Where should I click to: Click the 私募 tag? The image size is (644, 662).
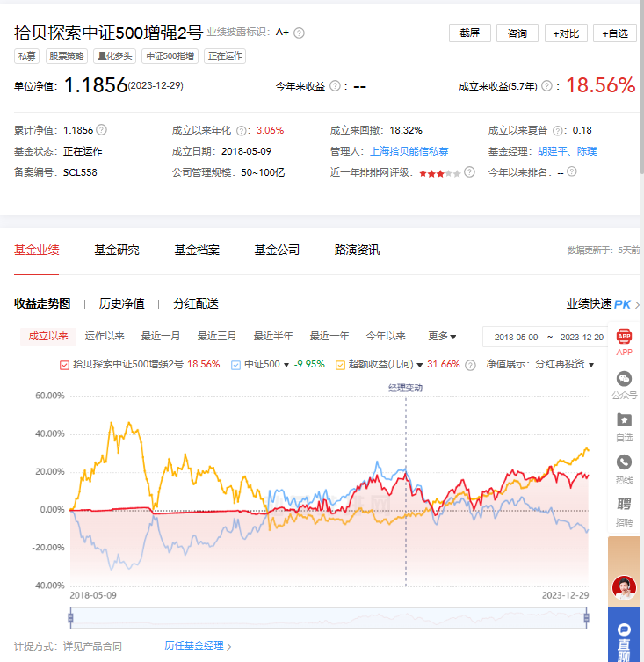27,56
